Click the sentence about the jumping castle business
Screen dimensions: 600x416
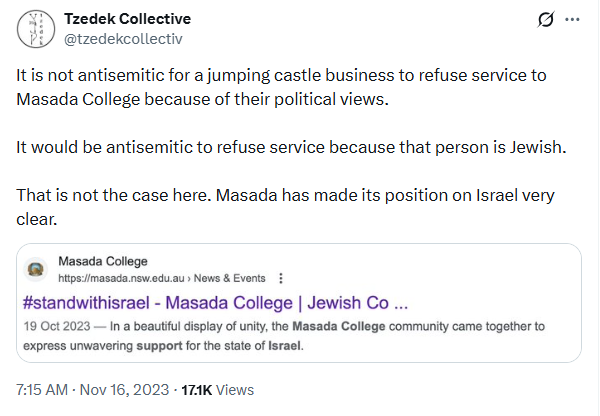(281, 87)
